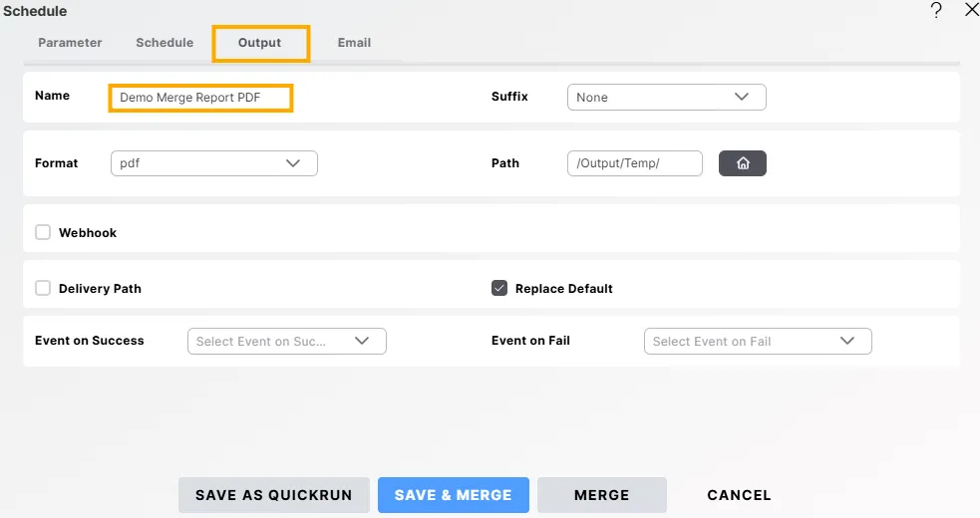The image size is (980, 518).
Task: Hit the Merge button
Action: click(x=601, y=495)
